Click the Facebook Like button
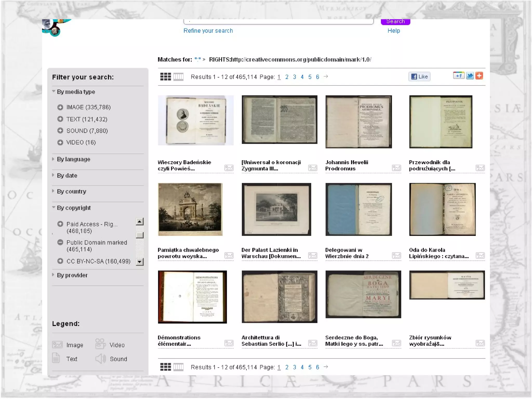 coord(419,77)
